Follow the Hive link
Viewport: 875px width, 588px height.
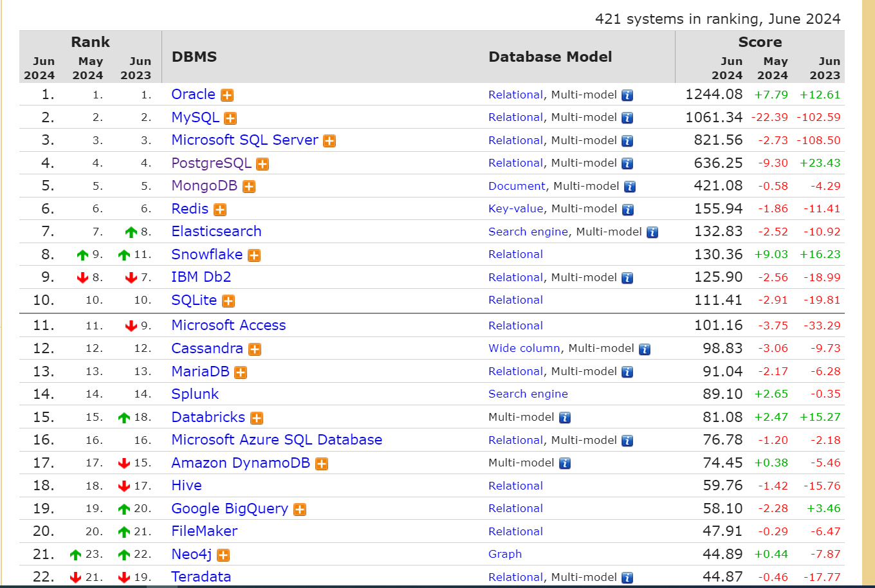(187, 485)
